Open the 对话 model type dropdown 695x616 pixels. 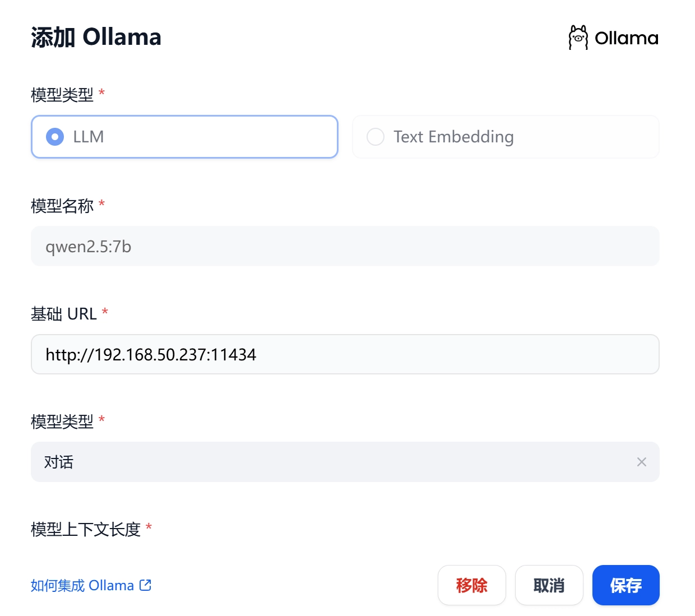point(336,462)
